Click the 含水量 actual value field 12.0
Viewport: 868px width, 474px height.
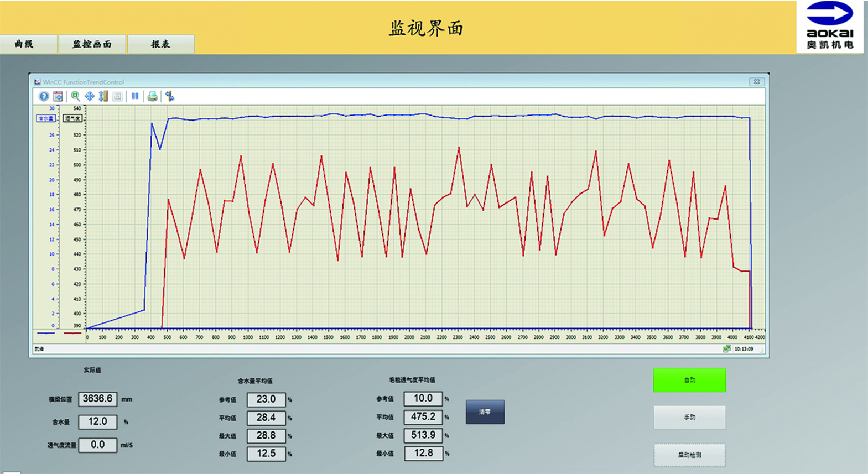97,421
